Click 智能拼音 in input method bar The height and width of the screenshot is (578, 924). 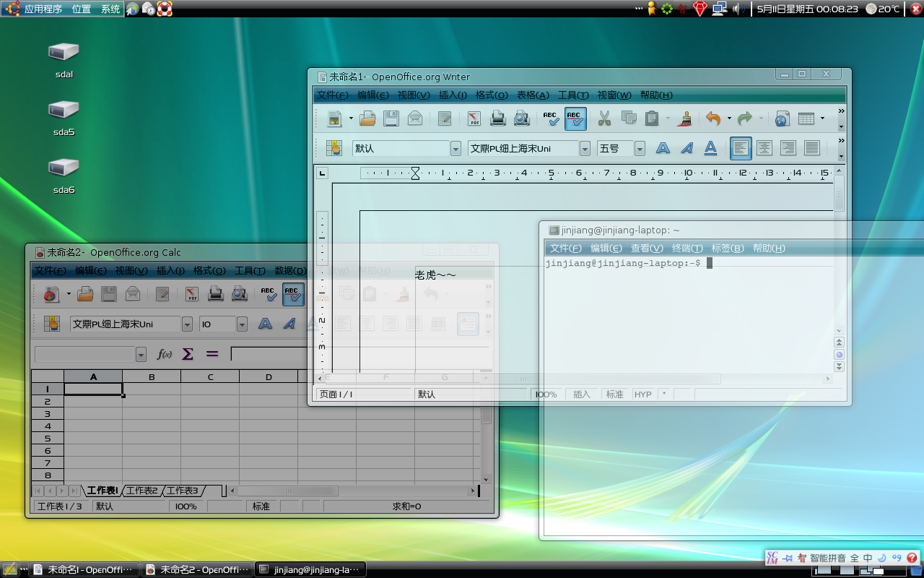point(827,558)
